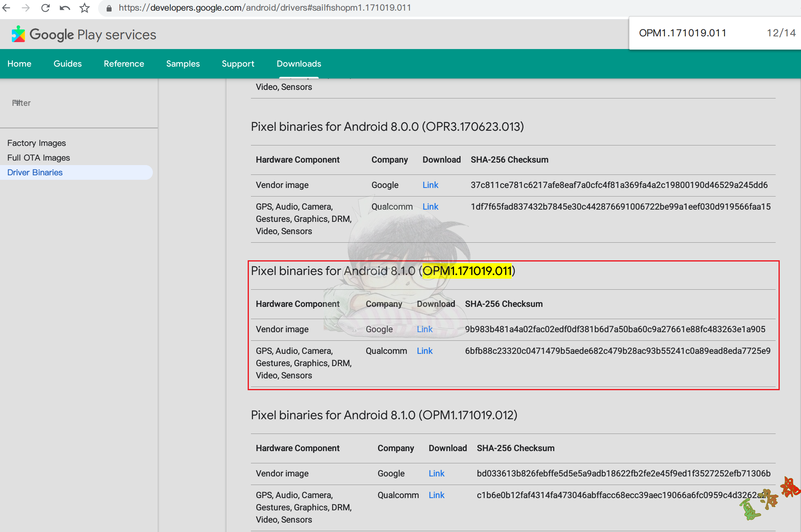Select Driver Binaries sidebar item
The image size is (801, 532).
click(x=35, y=172)
